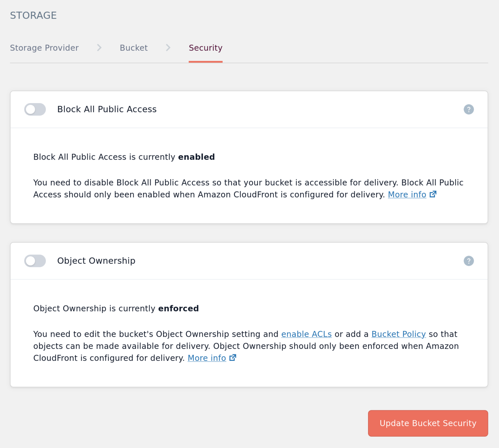The height and width of the screenshot is (448, 499).
Task: Disable the Block All Public Access toggle
Action: pos(35,109)
